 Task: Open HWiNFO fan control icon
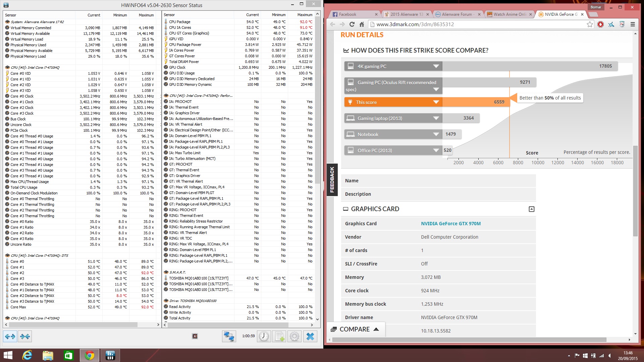click(x=195, y=336)
